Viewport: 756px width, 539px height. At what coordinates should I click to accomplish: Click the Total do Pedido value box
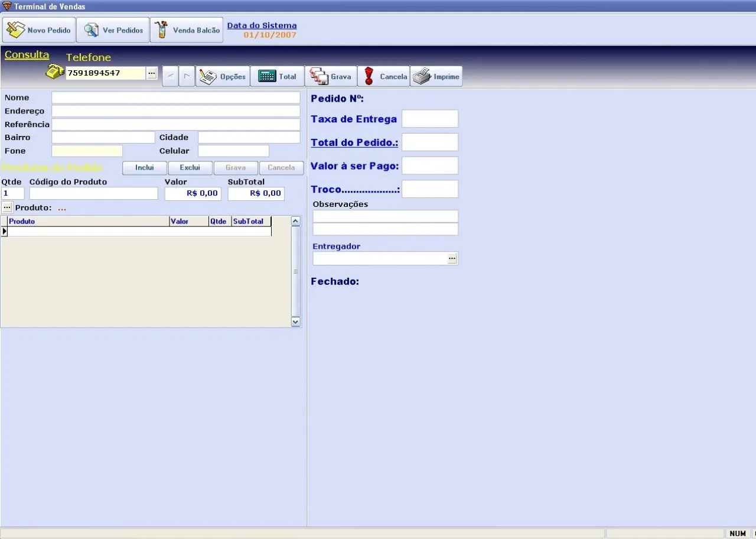coord(430,142)
